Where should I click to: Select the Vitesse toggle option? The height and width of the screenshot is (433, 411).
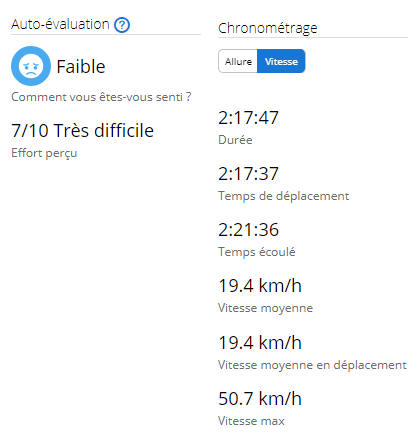281,61
